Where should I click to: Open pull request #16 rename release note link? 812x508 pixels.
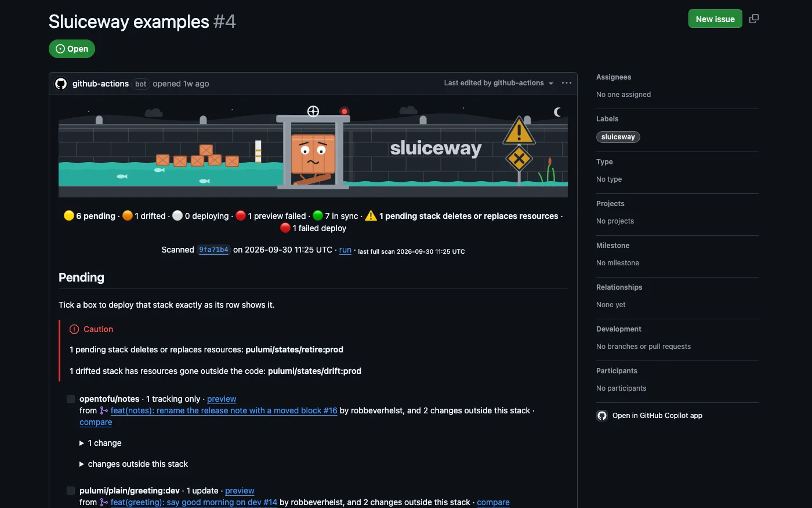point(224,410)
